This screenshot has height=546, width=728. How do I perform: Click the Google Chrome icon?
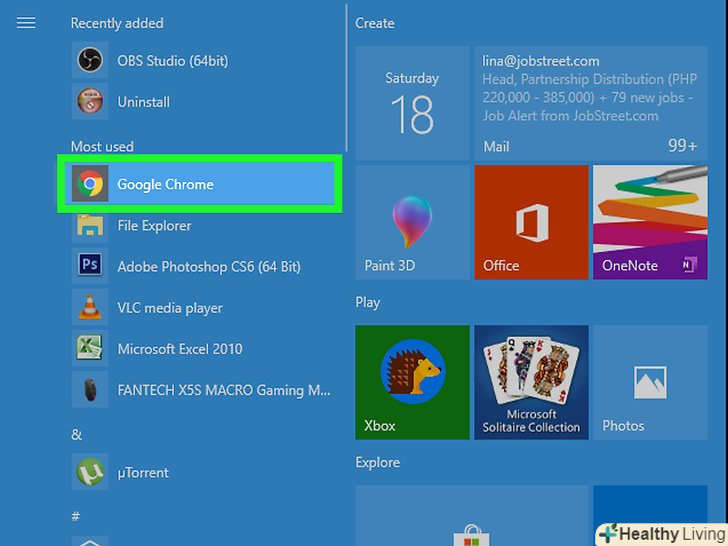(90, 184)
